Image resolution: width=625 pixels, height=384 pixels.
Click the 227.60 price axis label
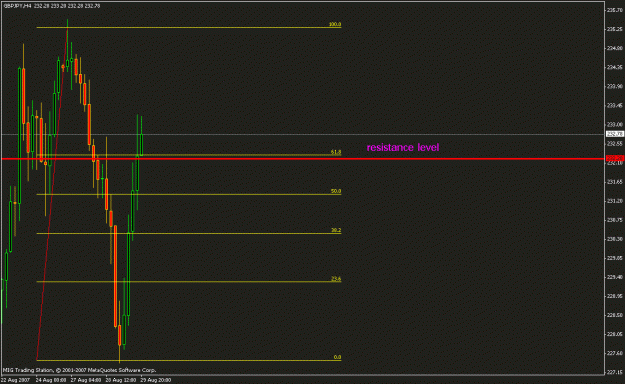(614, 353)
